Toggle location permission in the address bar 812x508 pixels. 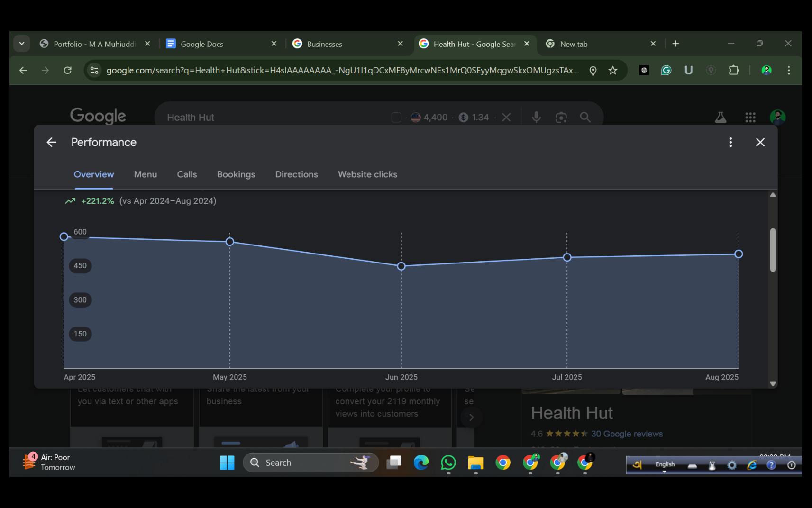tap(593, 70)
